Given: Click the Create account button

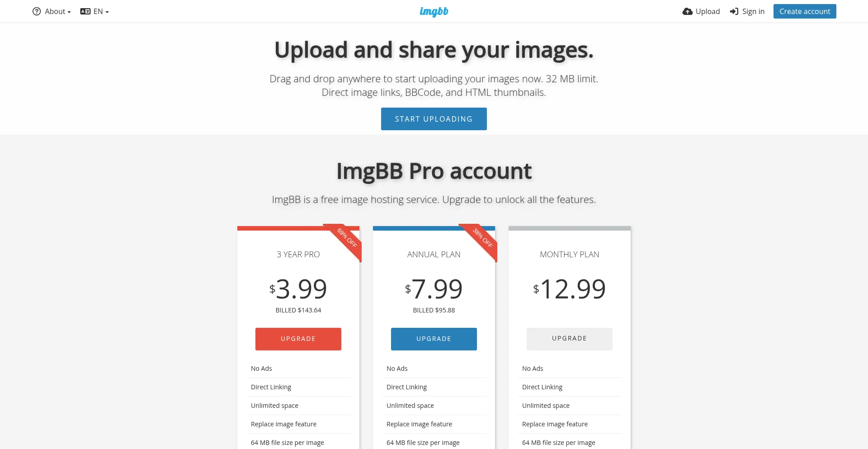Looking at the screenshot, I should click(805, 11).
